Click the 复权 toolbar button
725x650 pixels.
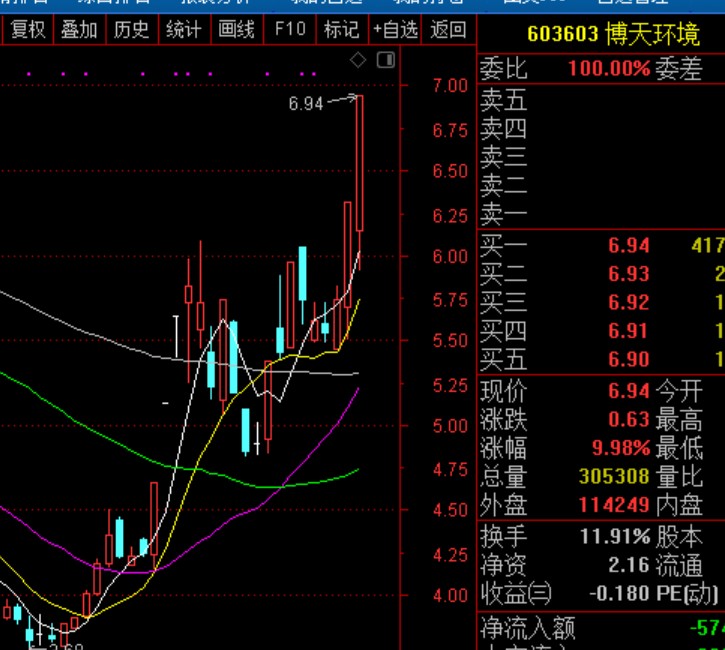pyautogui.click(x=27, y=30)
